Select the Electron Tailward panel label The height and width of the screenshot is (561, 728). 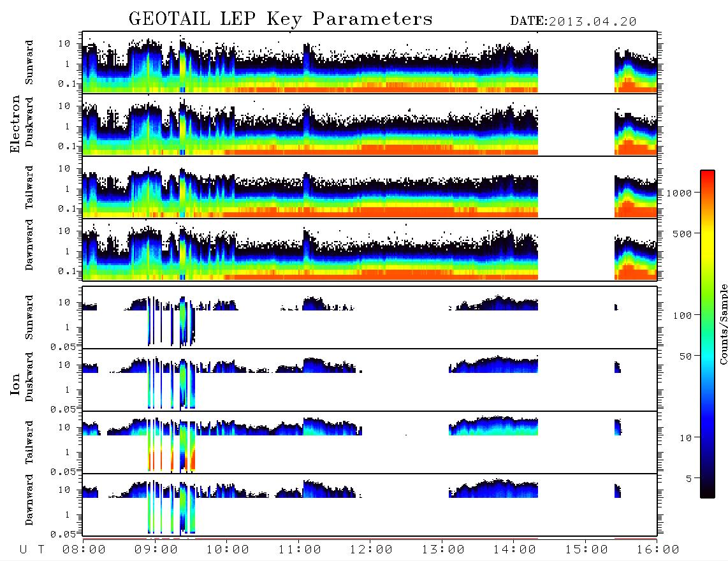(29, 187)
